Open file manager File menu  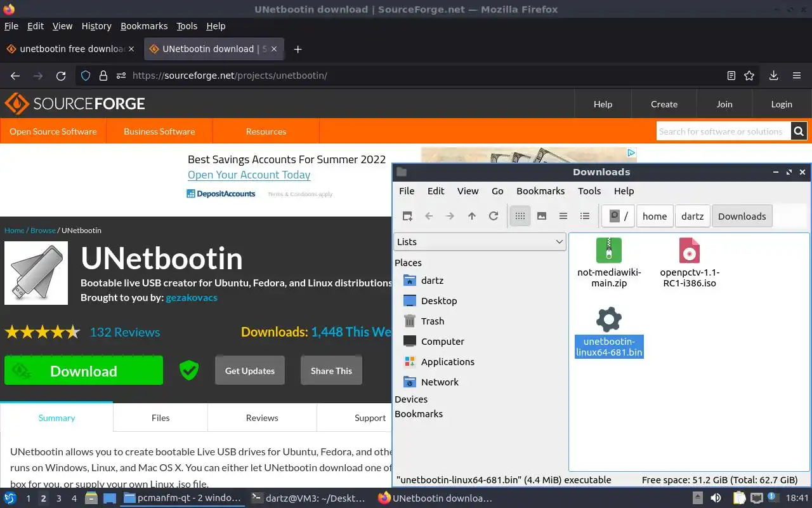point(407,191)
